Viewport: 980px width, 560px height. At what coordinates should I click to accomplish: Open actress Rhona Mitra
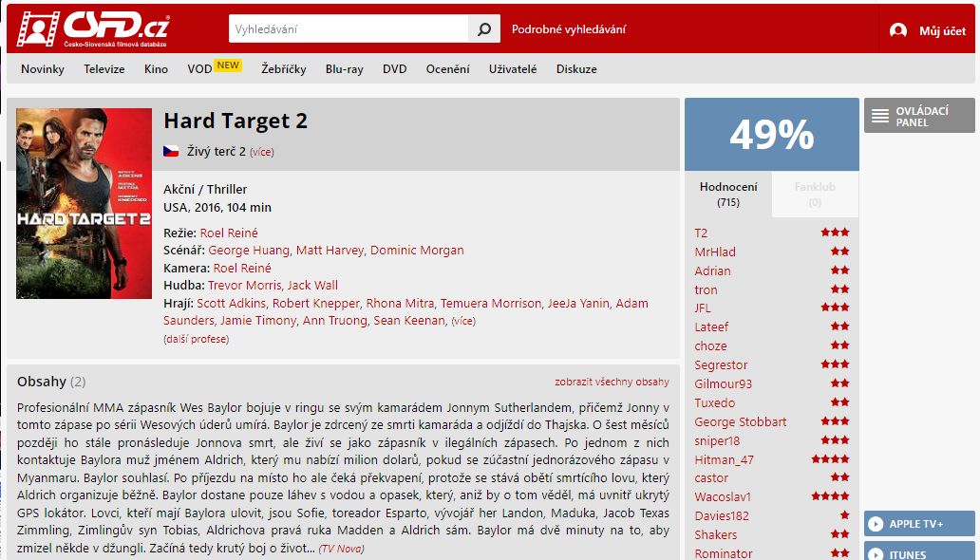coord(400,303)
